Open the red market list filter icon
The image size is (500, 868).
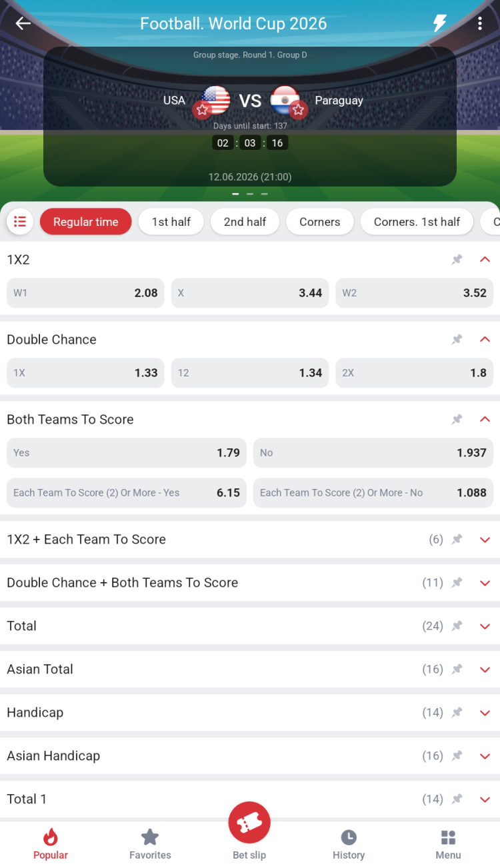[x=20, y=222]
